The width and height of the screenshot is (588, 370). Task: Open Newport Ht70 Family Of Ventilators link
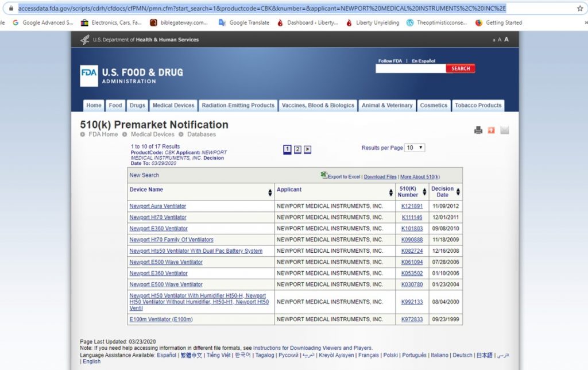pyautogui.click(x=171, y=240)
